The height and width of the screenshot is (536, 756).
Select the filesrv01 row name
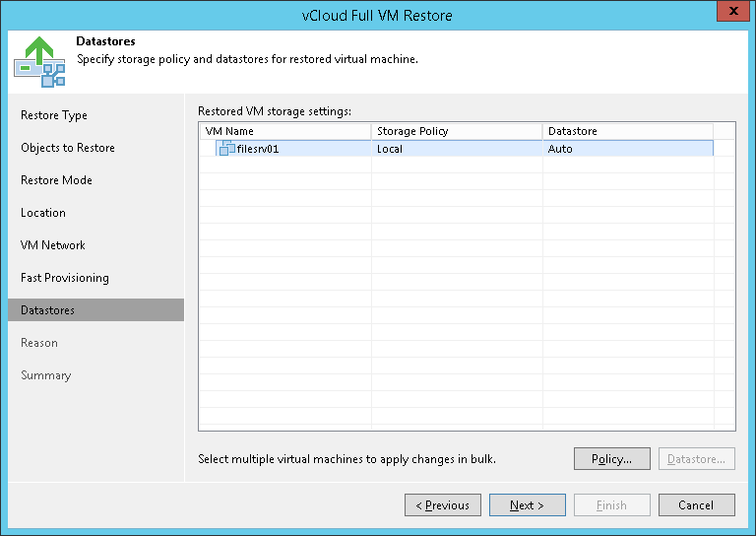[x=258, y=149]
